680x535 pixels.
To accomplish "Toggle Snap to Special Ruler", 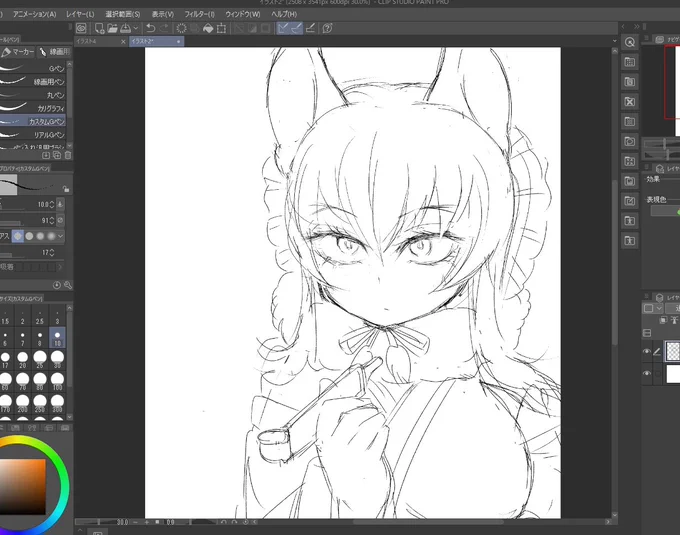I will (296, 29).
